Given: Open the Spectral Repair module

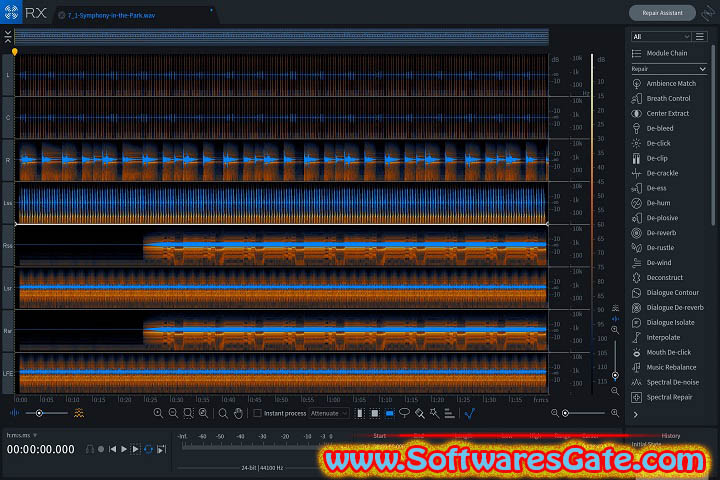Looking at the screenshot, I should (x=662, y=397).
